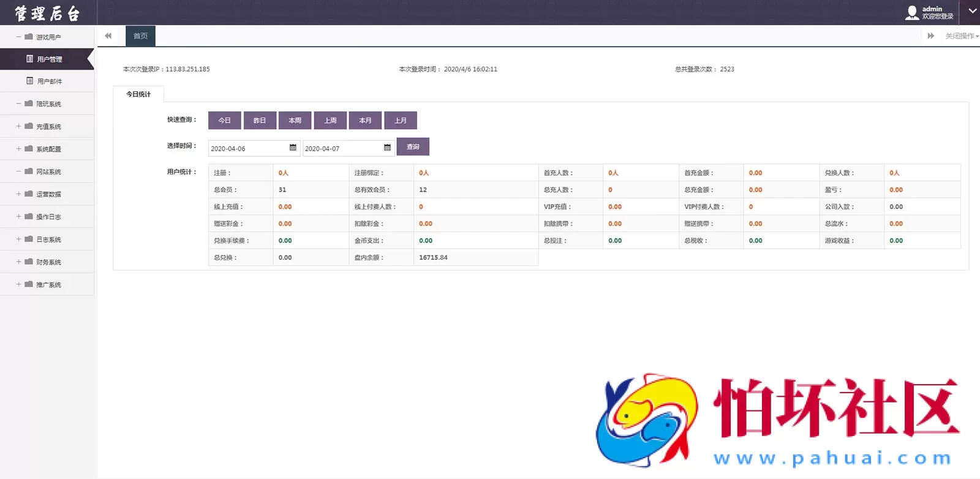Screen dimensions: 980x479
Task: Click the 盘内余额 value 16715.84
Action: pyautogui.click(x=433, y=258)
